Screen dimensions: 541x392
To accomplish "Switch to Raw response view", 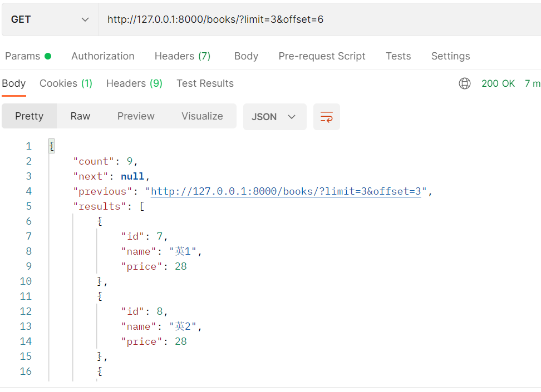I will 80,116.
